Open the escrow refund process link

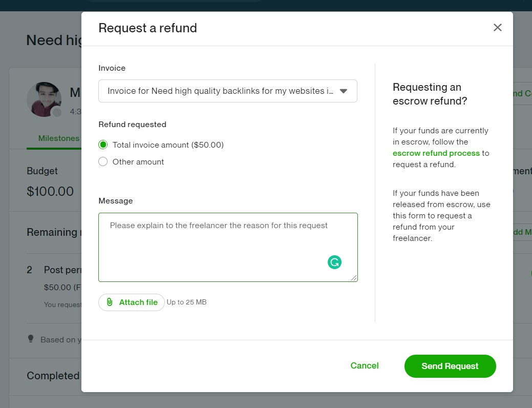tap(436, 153)
